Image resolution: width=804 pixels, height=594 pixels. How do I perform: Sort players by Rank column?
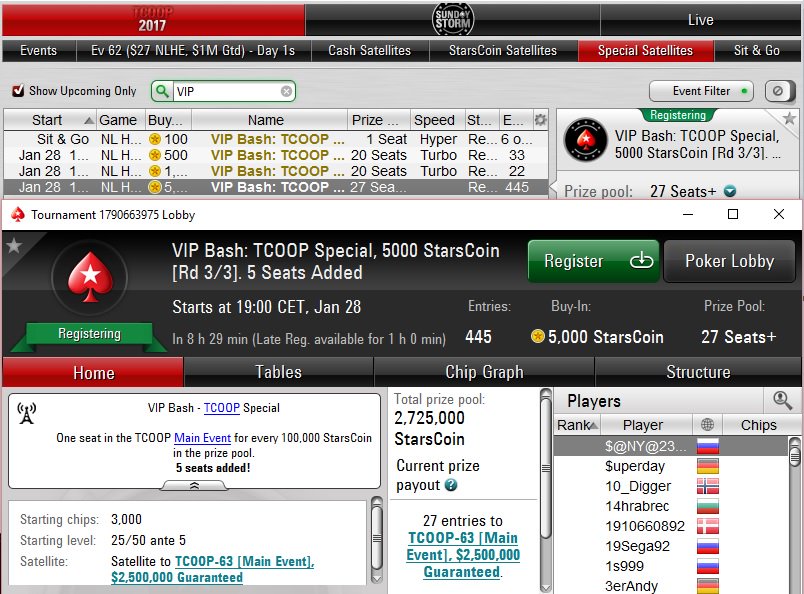pyautogui.click(x=577, y=425)
